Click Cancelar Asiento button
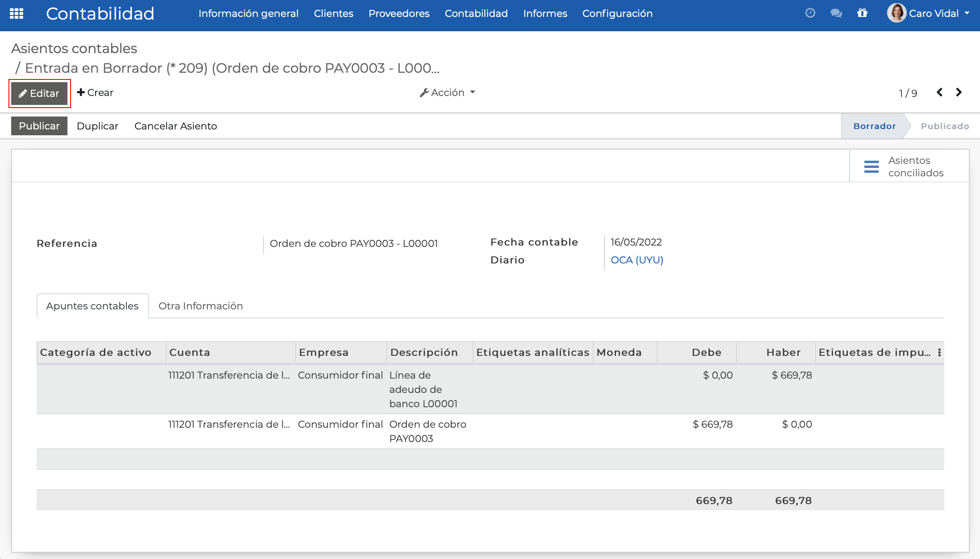 pyautogui.click(x=176, y=126)
